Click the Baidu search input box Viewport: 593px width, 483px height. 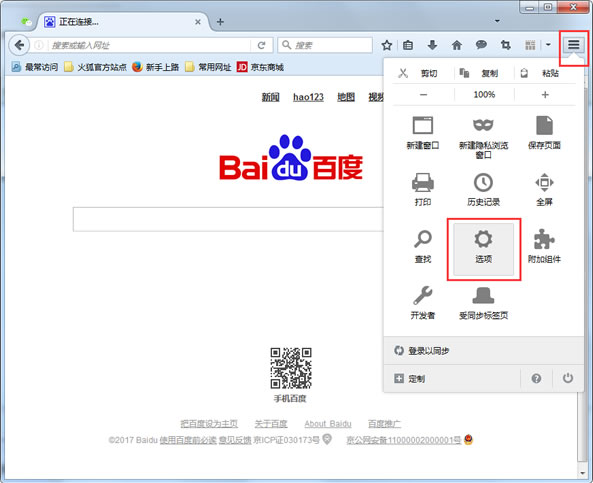tap(228, 219)
